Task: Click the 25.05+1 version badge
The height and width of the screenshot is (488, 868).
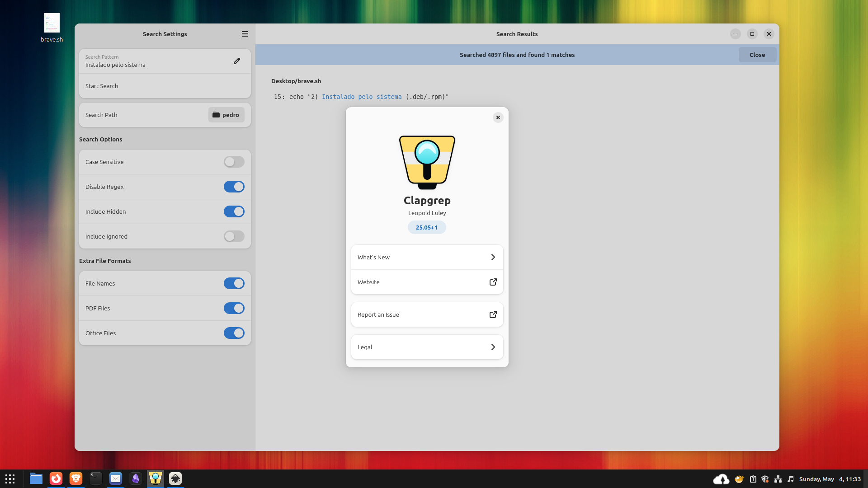Action: tap(427, 227)
